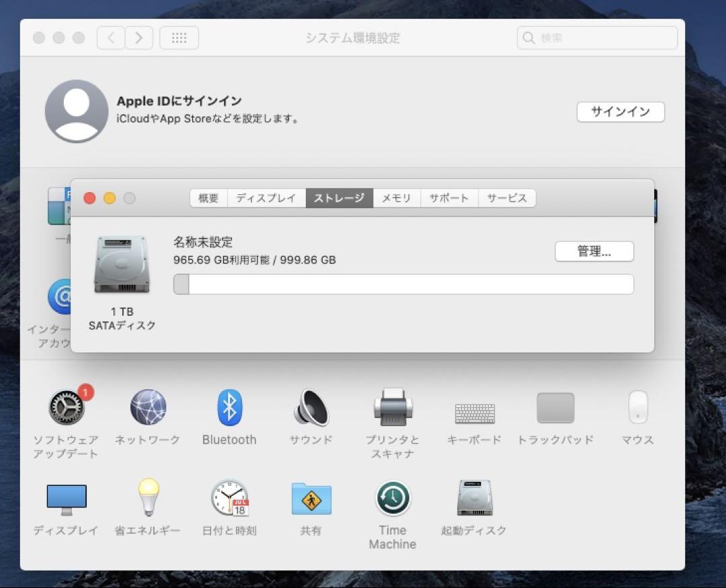
Task: Focus the 検索 search field
Action: (x=598, y=38)
